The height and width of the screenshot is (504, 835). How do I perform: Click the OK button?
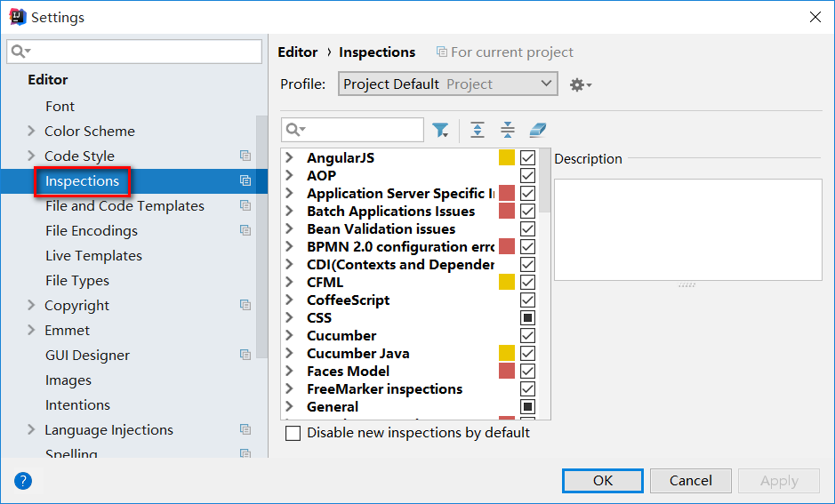[x=603, y=481]
